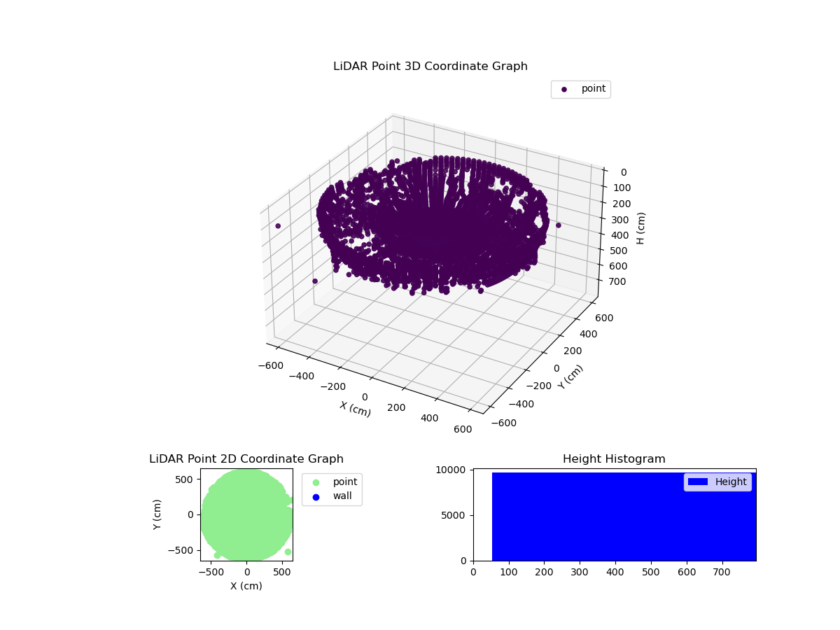Viewport: 840px width, 630px height.
Task: Click the "X (cm)" label of the 3D graph
Action: pyautogui.click(x=356, y=409)
